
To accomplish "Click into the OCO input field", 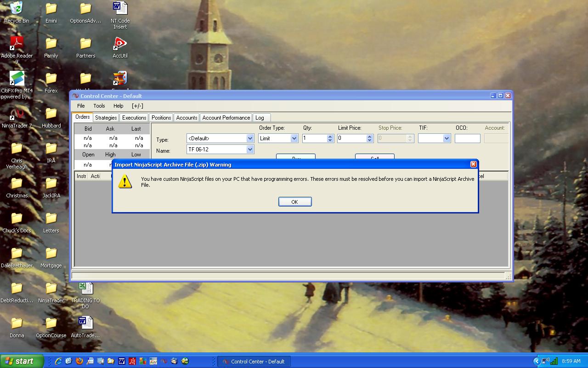I will (x=467, y=138).
